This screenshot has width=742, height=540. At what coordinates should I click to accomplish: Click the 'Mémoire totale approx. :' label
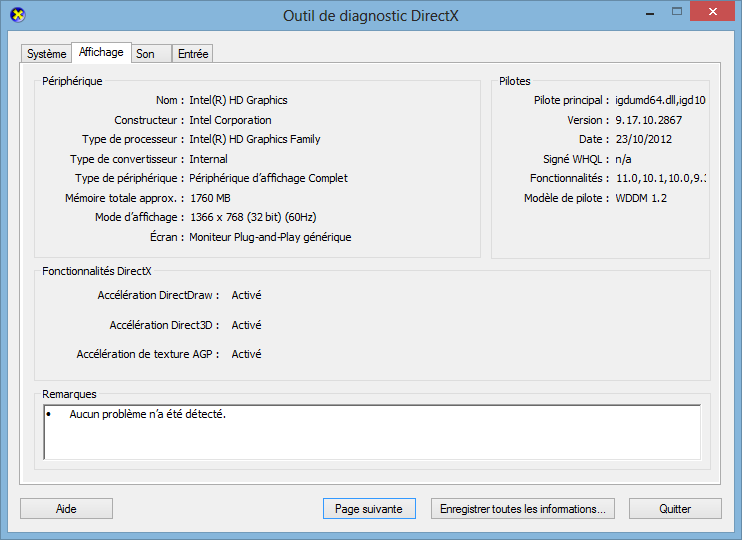[x=125, y=198]
